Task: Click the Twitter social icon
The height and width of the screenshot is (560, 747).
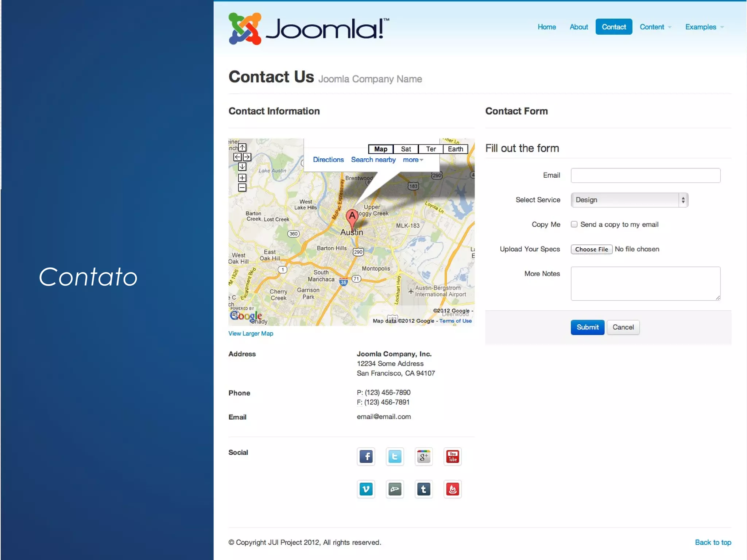Action: point(395,456)
